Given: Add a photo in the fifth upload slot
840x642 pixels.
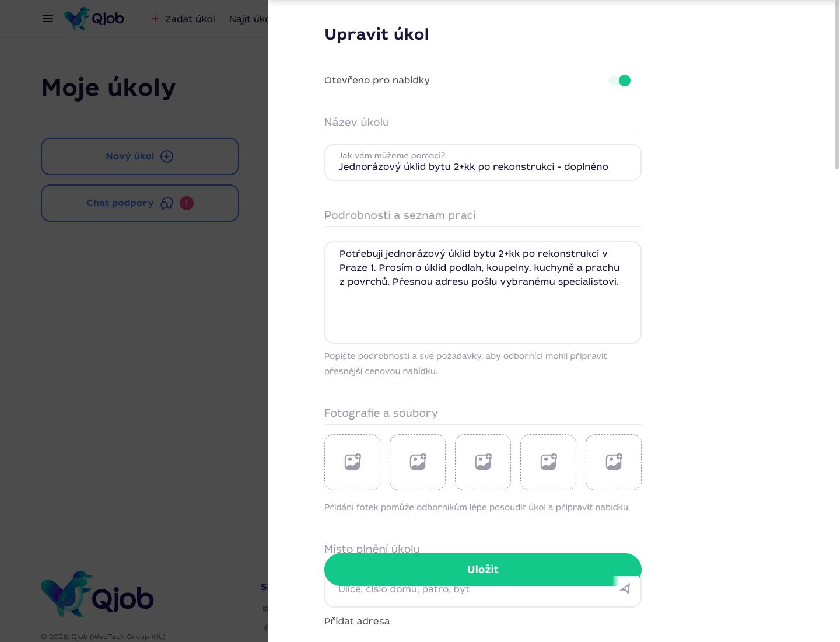Looking at the screenshot, I should (x=614, y=462).
